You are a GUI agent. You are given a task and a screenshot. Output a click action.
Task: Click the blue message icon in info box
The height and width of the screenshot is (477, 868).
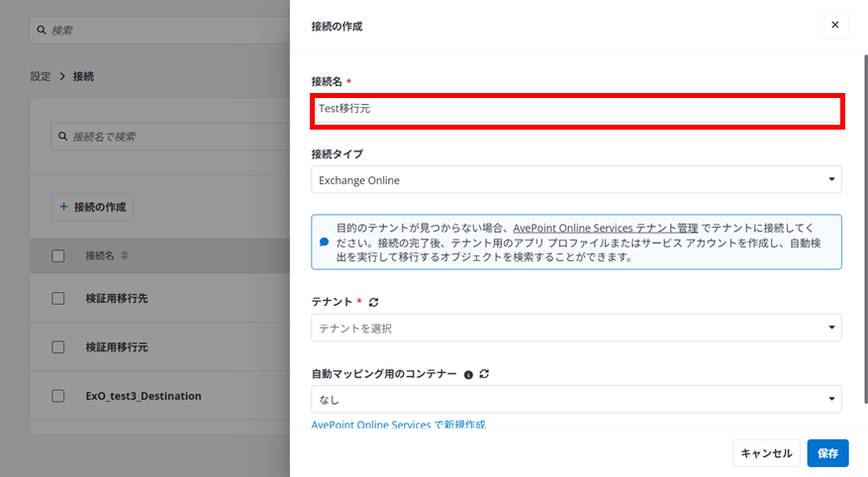(325, 241)
